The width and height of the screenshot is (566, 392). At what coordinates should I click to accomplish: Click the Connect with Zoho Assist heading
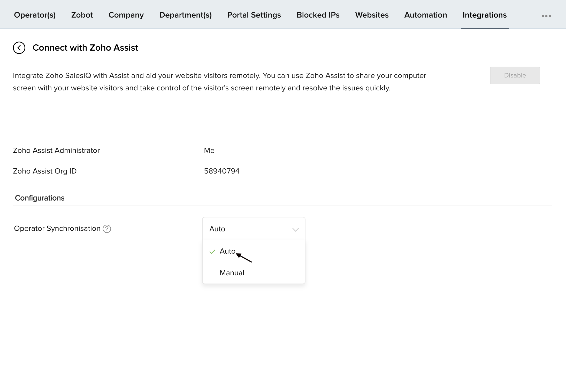coord(85,48)
